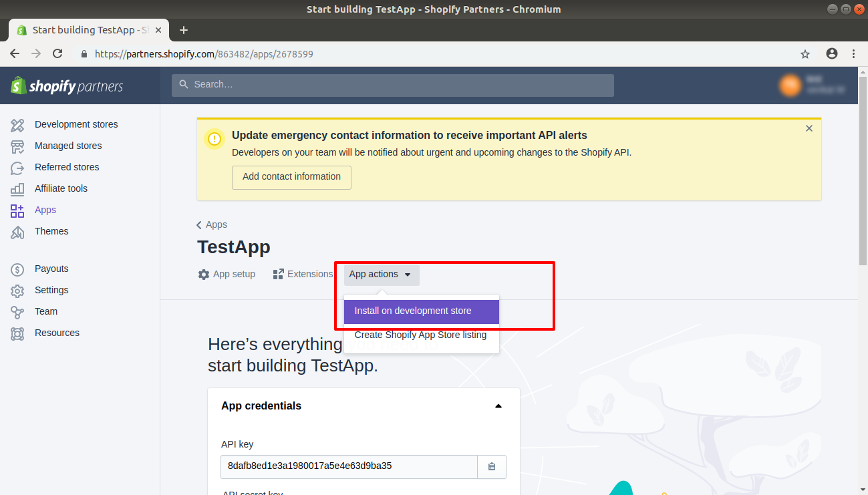Click the Extensions icon
868x495 pixels.
(x=279, y=275)
